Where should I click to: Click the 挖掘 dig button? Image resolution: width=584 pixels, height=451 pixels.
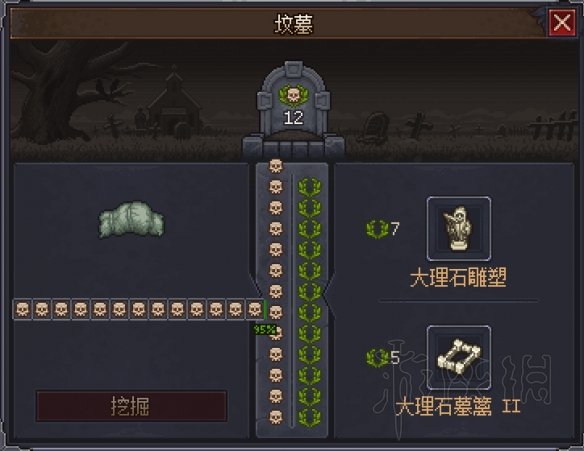click(131, 406)
